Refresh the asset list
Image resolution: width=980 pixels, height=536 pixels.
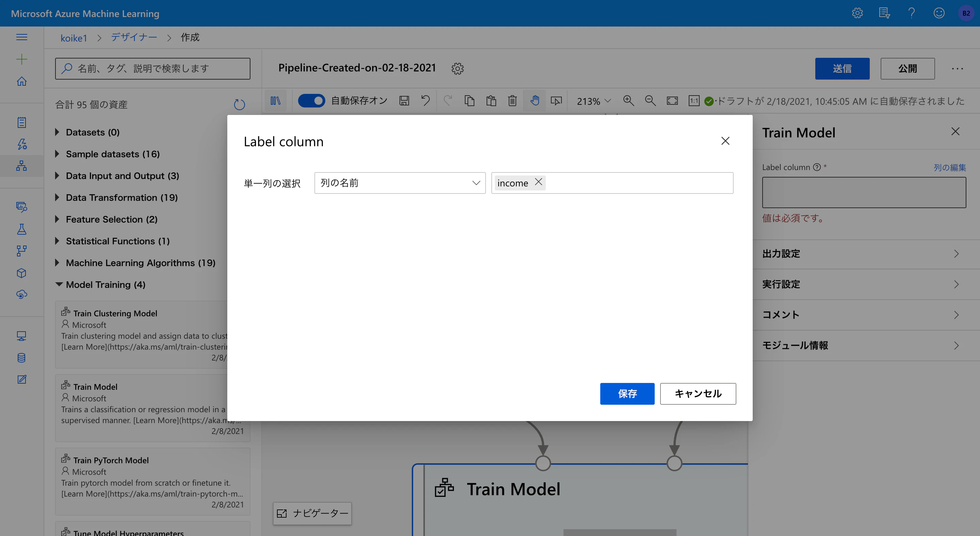point(239,104)
